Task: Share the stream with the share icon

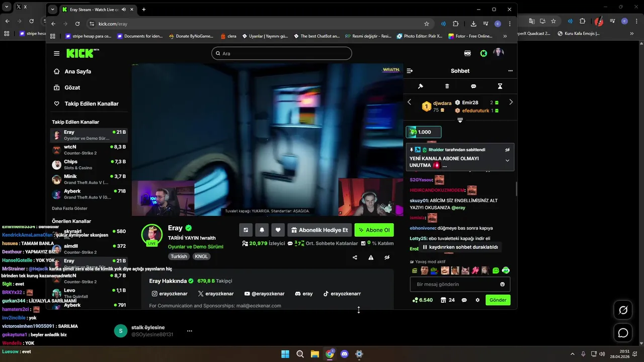Action: click(355, 257)
